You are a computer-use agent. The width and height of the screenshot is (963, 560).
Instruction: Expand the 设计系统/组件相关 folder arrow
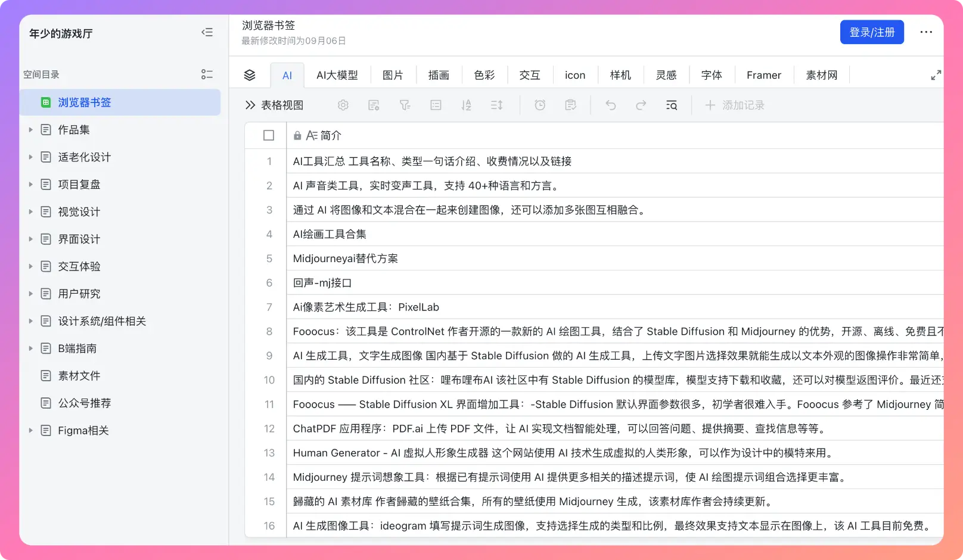click(x=31, y=321)
